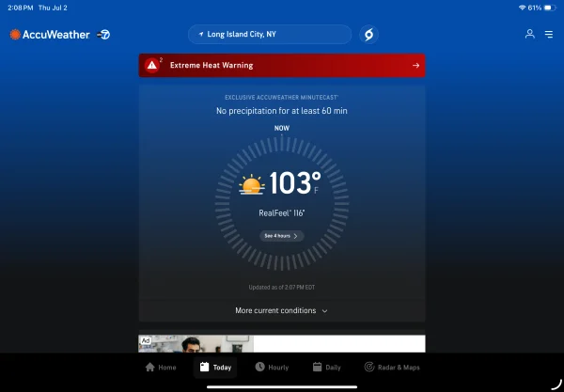This screenshot has height=392, width=564.
Task: Tap the location arrow in search bar
Action: point(201,35)
